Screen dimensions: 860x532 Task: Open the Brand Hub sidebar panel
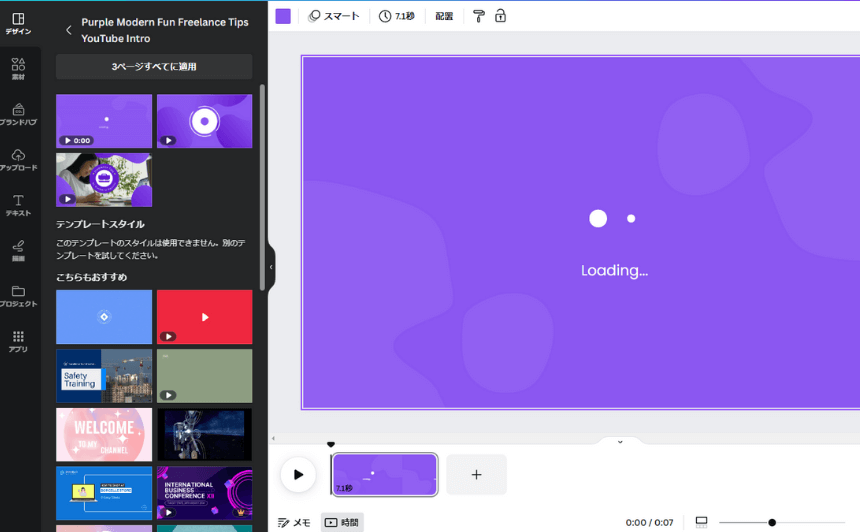[18, 114]
